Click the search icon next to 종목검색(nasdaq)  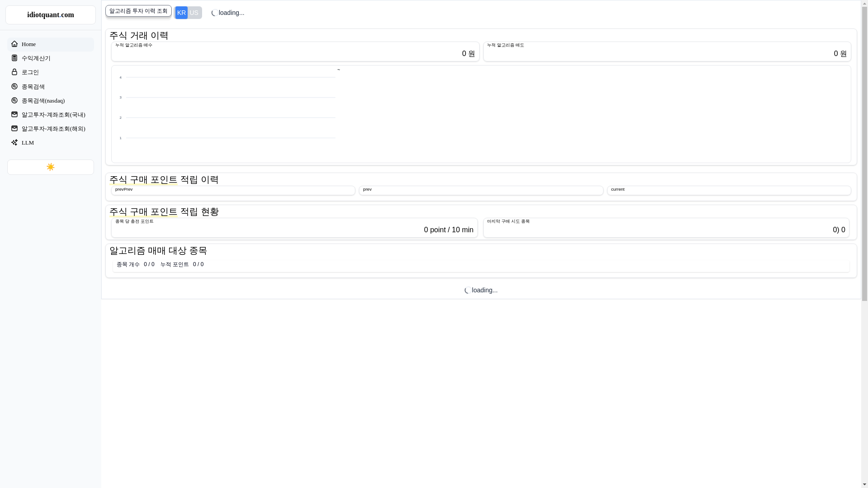click(x=14, y=100)
